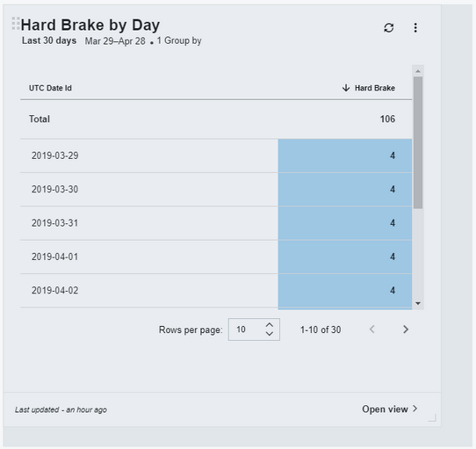Click the refresh icon on the card
The image size is (476, 449).
[x=389, y=27]
